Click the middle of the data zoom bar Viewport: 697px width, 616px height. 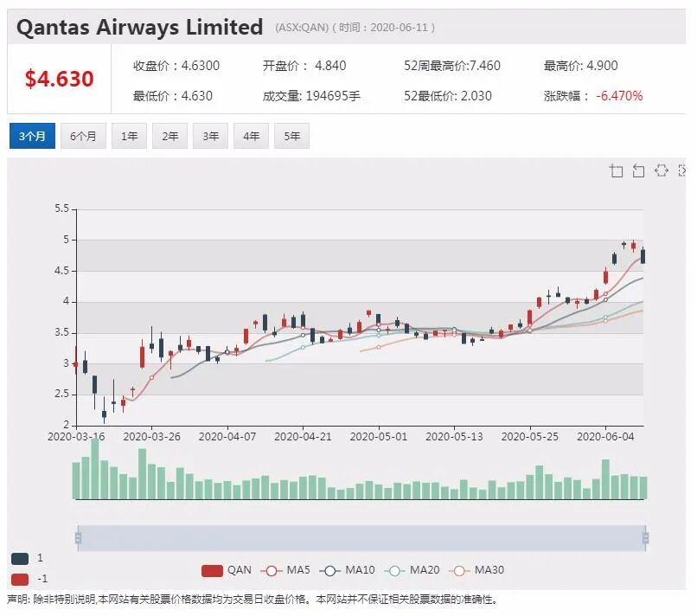361,538
